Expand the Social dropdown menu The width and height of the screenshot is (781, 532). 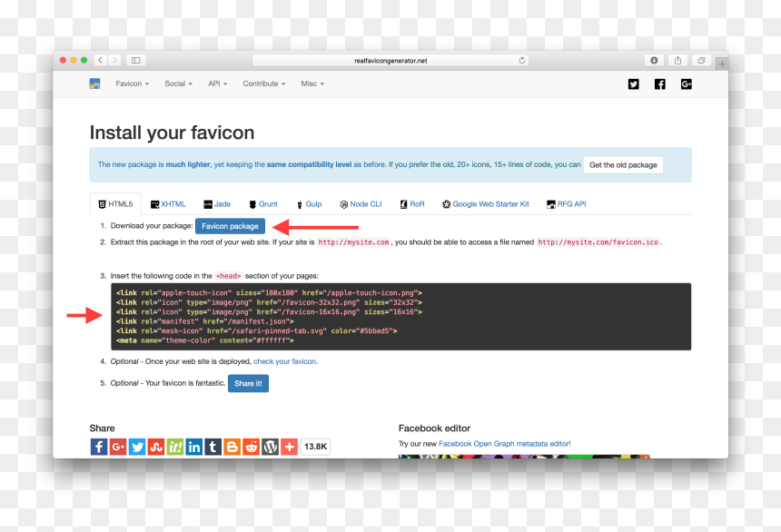[x=178, y=84]
